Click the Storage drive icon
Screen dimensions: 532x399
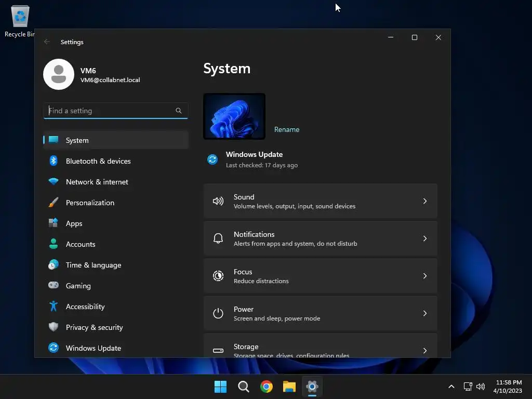[x=218, y=351]
